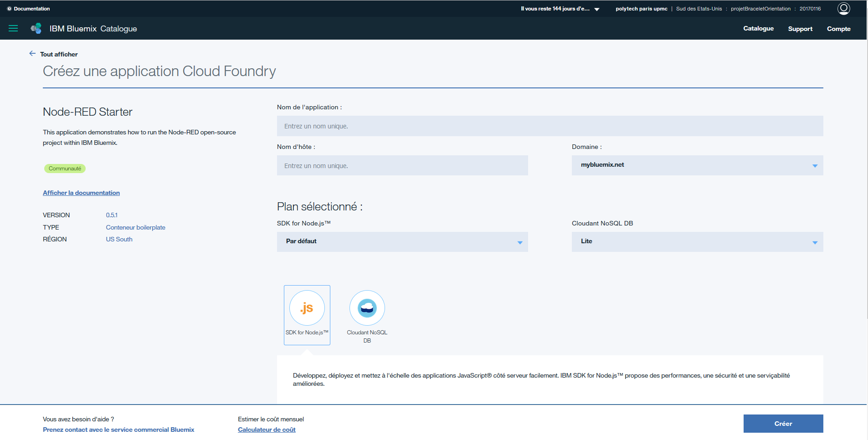The image size is (868, 440).
Task: Click the Documentation icon in top bar
Action: pos(9,9)
